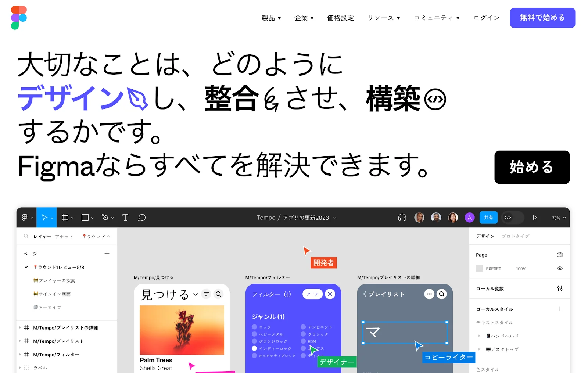Click the Figma main menu icon

[25, 217]
